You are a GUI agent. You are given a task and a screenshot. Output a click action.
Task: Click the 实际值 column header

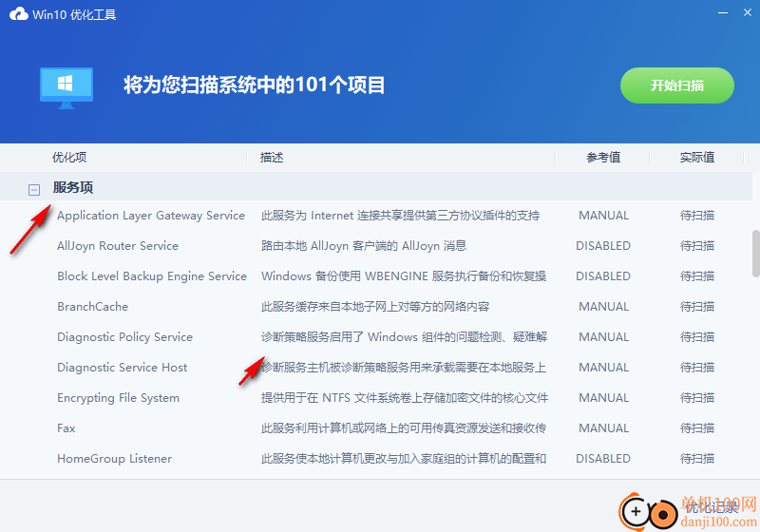coord(697,158)
